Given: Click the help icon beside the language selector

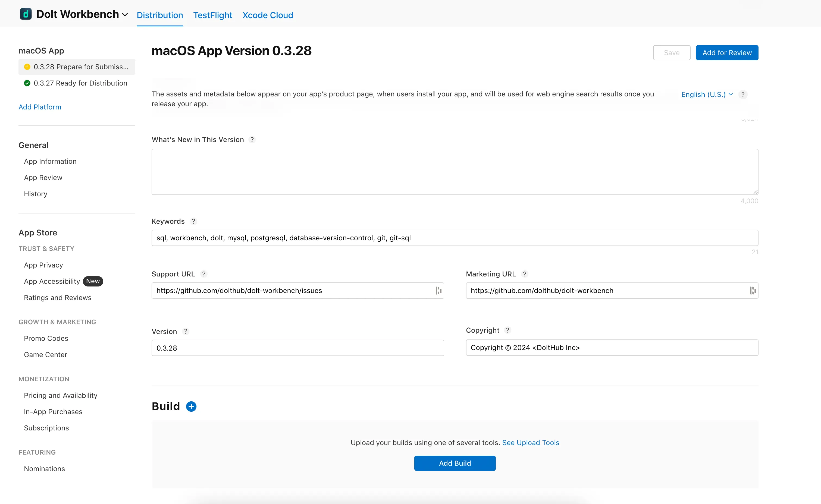Looking at the screenshot, I should [x=743, y=94].
